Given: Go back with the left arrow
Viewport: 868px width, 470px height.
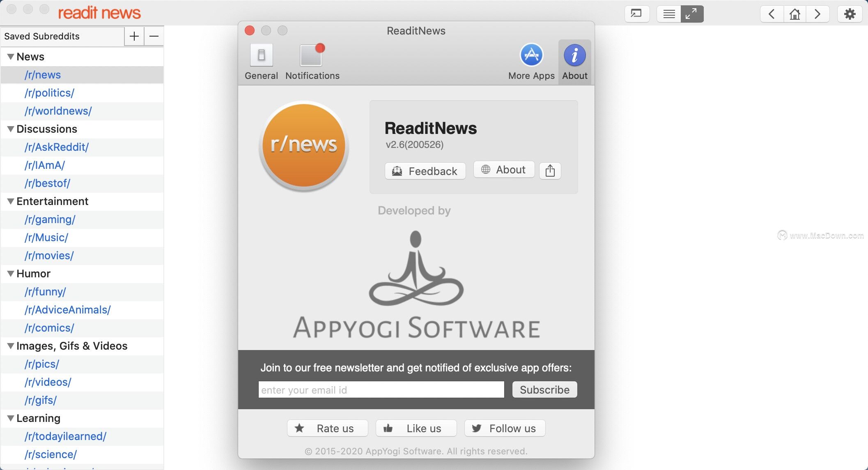Looking at the screenshot, I should [772, 14].
